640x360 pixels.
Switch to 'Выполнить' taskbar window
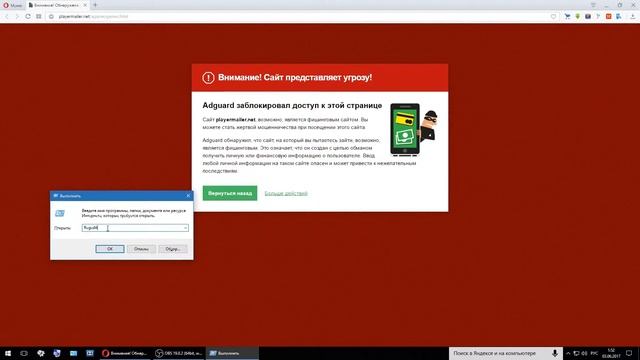point(232,353)
